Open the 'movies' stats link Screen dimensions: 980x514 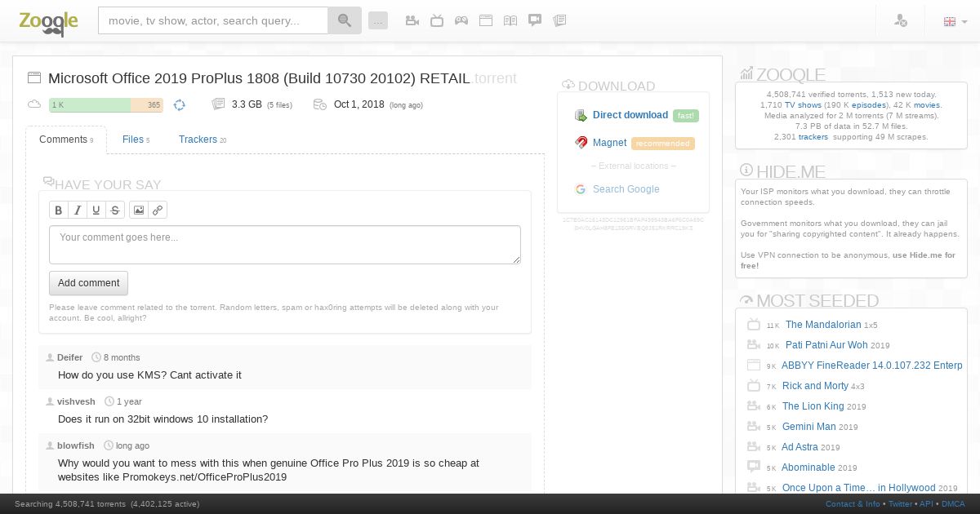click(927, 105)
